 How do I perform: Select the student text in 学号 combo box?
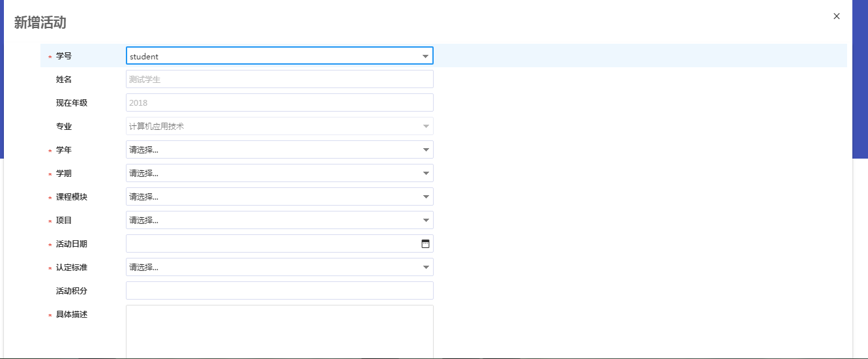(x=144, y=56)
